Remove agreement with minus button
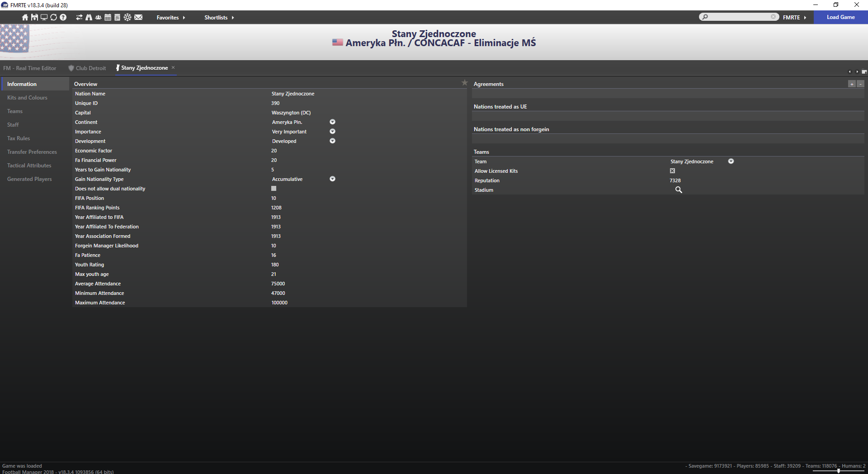868x474 pixels. (860, 84)
